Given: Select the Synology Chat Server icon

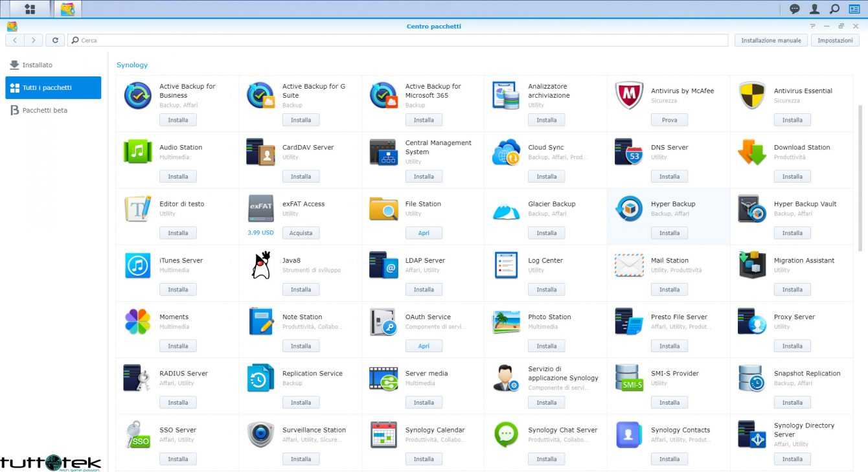Looking at the screenshot, I should click(x=506, y=434).
